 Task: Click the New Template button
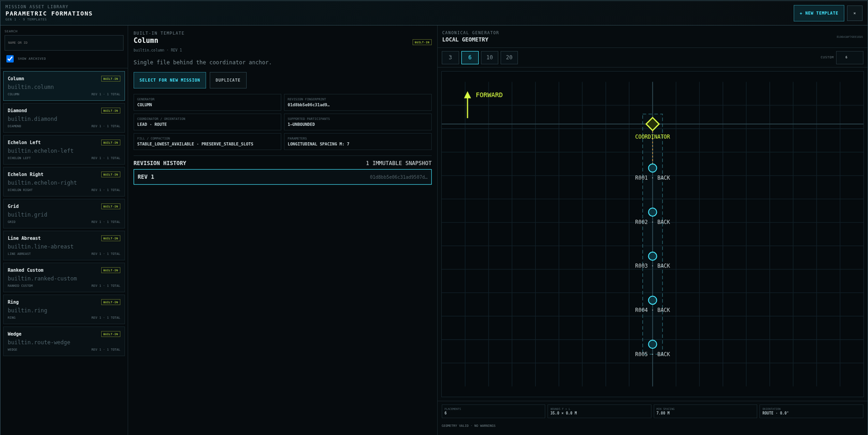[x=819, y=13]
